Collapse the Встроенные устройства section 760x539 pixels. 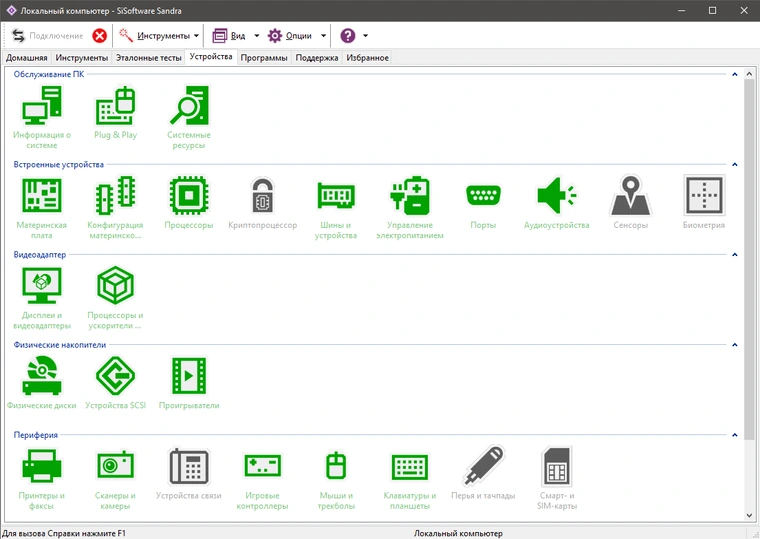[x=734, y=164]
